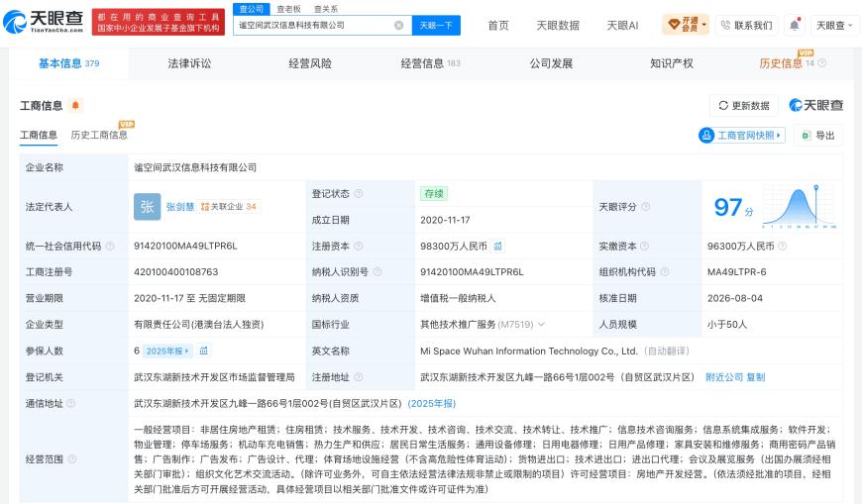The width and height of the screenshot is (862, 504).
Task: Click 复制 to copy the registered address
Action: click(756, 377)
